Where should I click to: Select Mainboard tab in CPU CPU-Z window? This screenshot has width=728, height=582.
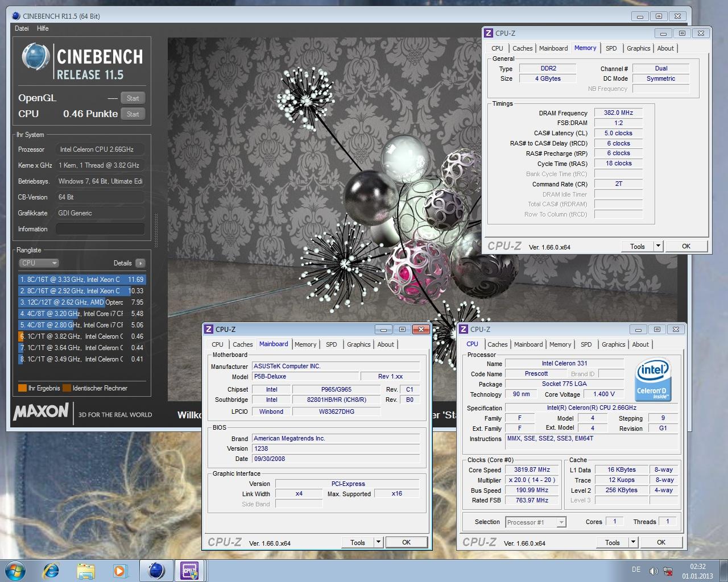(x=528, y=344)
